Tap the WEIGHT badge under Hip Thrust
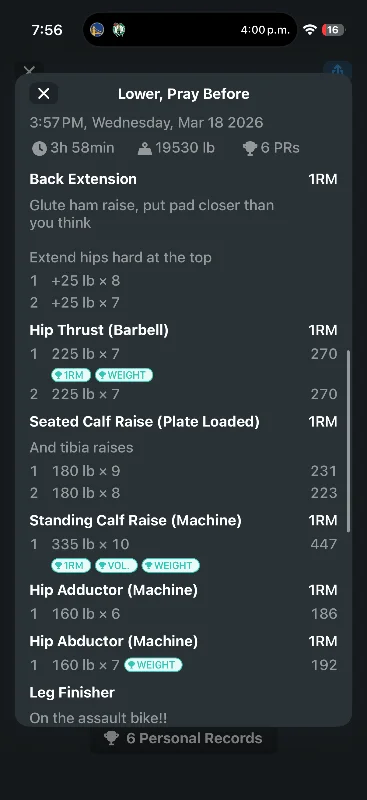The width and height of the screenshot is (367, 800). [124, 375]
